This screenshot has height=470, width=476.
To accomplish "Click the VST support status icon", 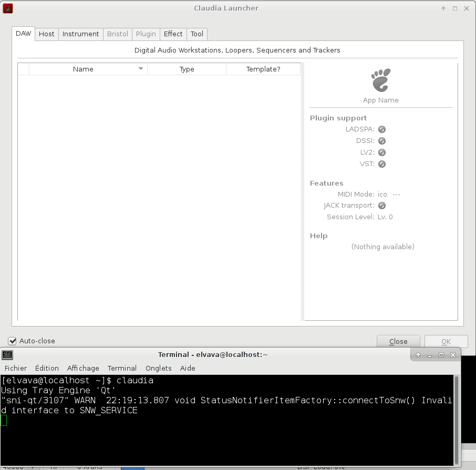I will tap(382, 164).
